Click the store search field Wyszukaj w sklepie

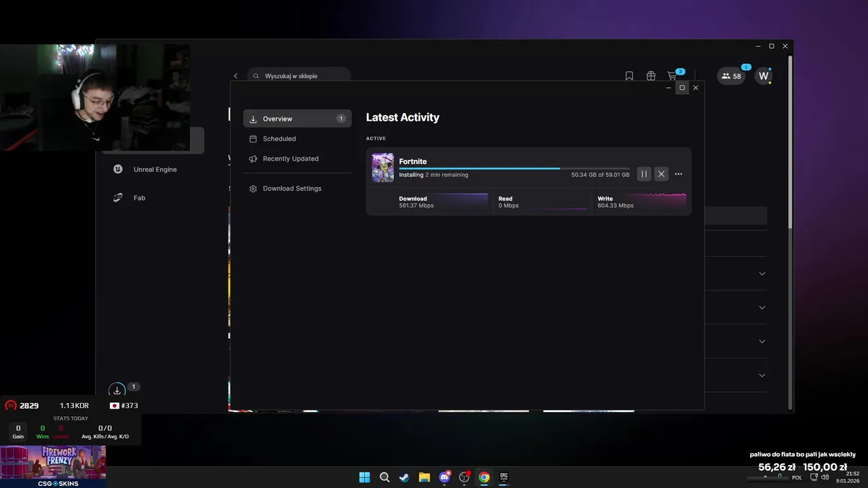coord(299,76)
